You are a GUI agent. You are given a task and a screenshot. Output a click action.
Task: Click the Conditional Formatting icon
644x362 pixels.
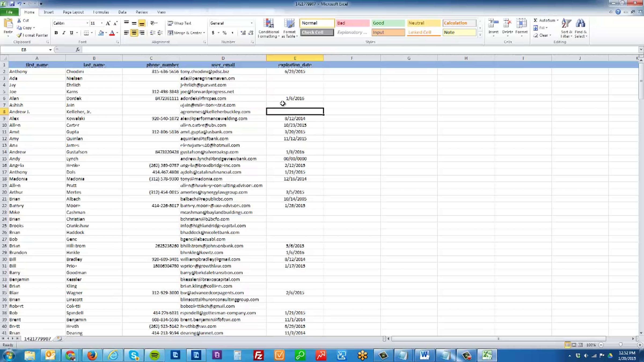[x=269, y=24]
